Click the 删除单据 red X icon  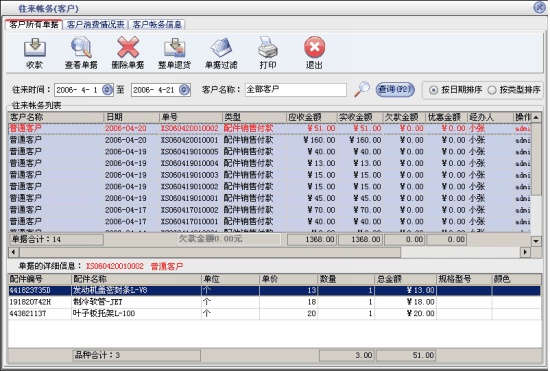click(128, 48)
